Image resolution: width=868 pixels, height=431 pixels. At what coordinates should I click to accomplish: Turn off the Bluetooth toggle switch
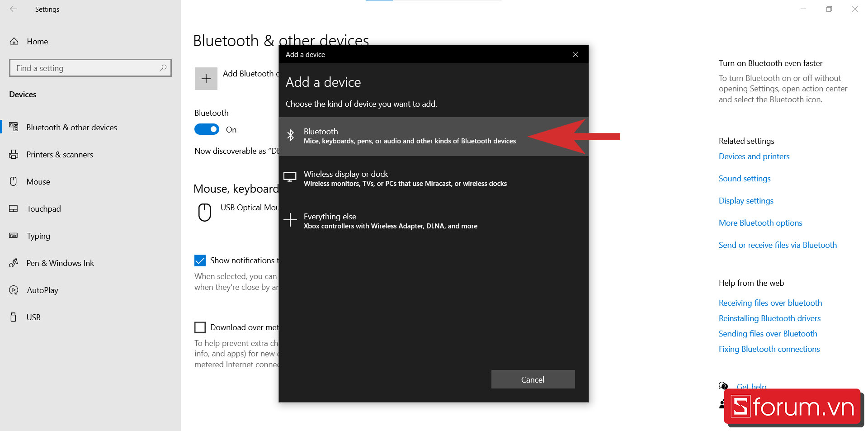tap(207, 130)
